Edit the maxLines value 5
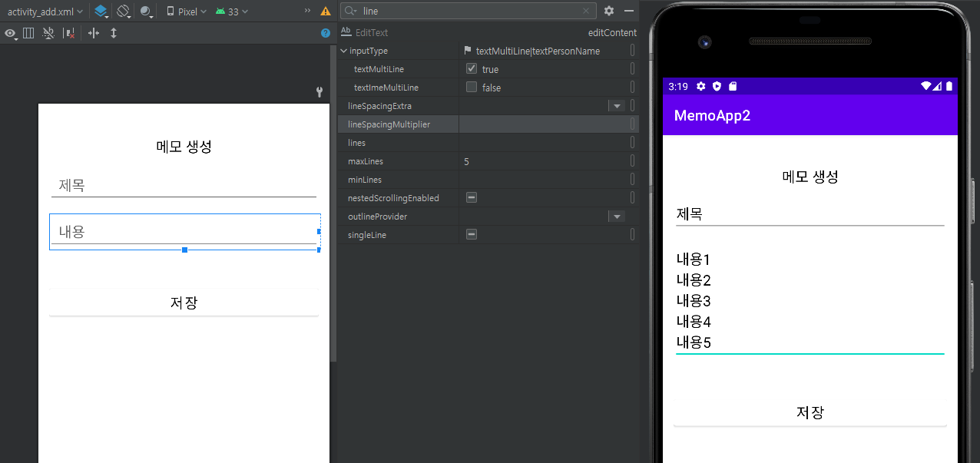Image resolution: width=980 pixels, height=463 pixels. click(x=543, y=161)
